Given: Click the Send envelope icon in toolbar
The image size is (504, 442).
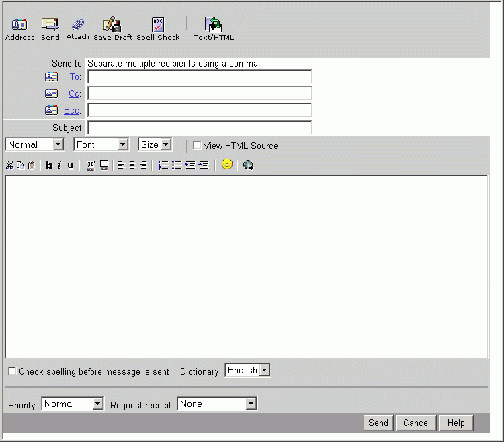Looking at the screenshot, I should point(50,24).
